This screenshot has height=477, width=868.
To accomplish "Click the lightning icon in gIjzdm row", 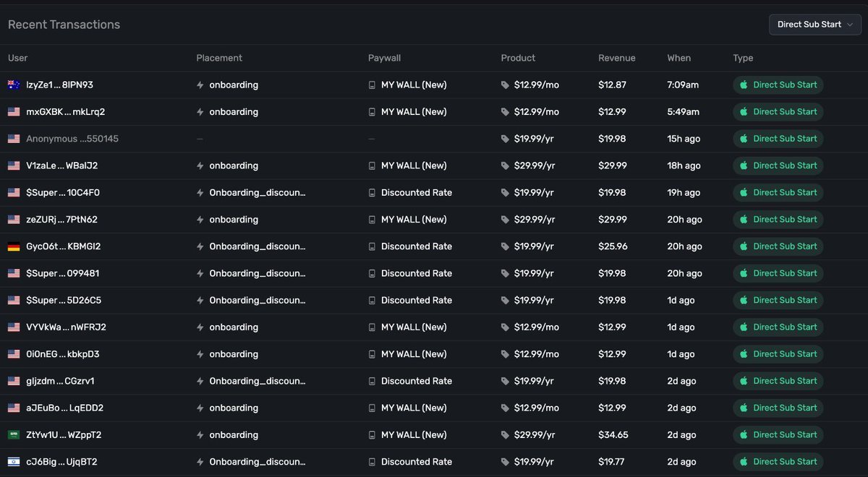I will click(x=200, y=381).
